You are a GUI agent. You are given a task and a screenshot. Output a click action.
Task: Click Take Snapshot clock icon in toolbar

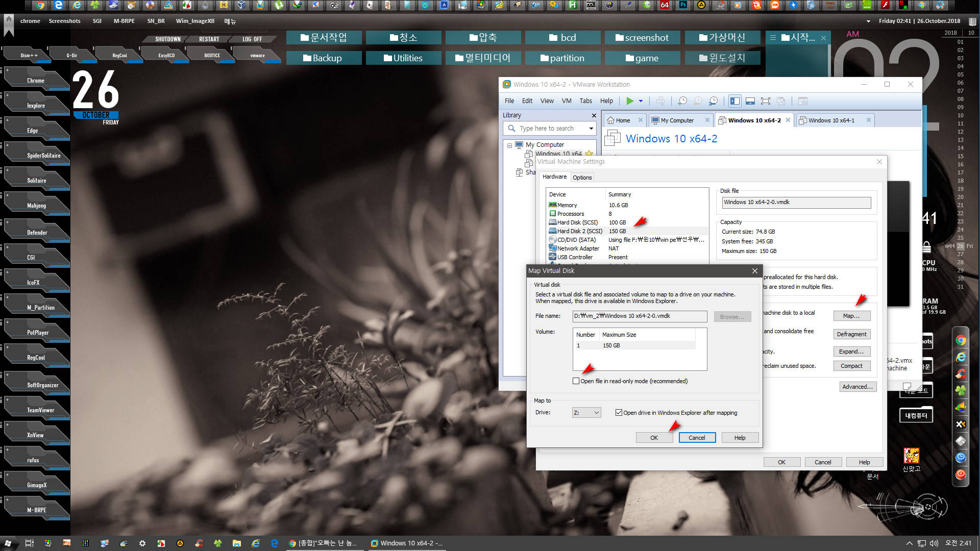coord(682,101)
